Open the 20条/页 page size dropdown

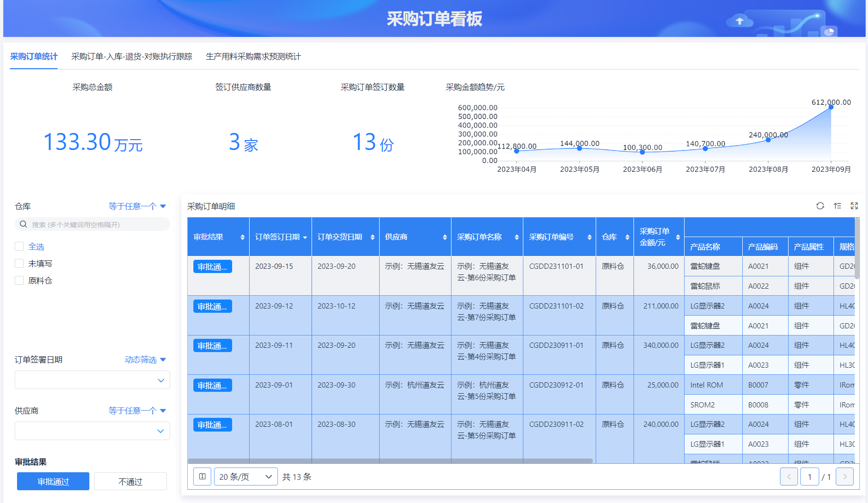[x=245, y=477]
